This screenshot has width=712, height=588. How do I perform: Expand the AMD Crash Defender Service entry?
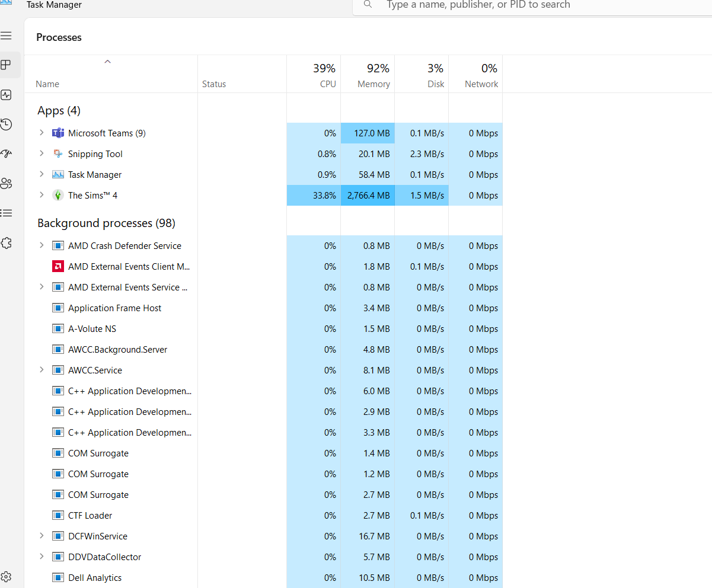pos(41,245)
